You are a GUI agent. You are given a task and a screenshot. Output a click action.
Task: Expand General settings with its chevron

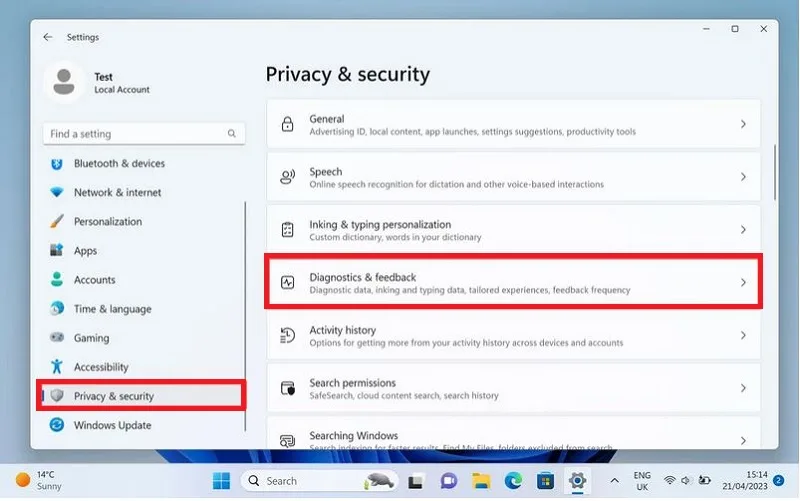(743, 124)
